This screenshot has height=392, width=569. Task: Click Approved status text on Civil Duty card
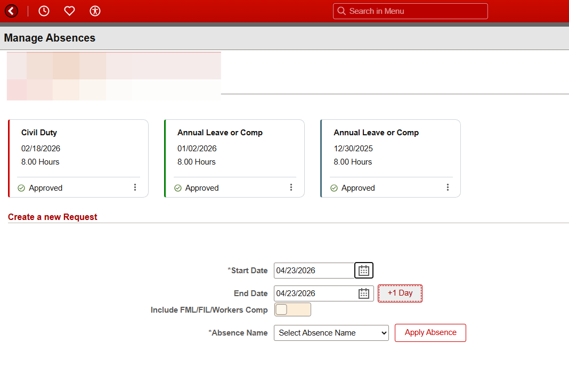(x=46, y=188)
